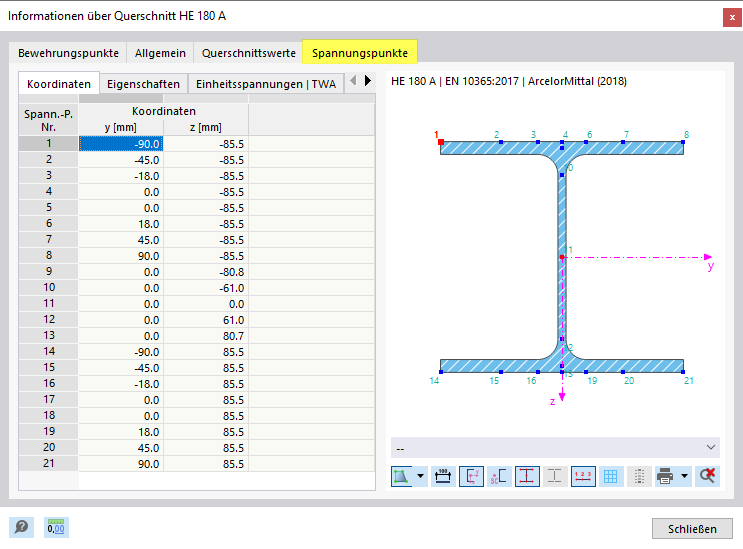Viewport: 743px width, 549px height.
Task: Toggle the grid display icon
Action: click(611, 476)
